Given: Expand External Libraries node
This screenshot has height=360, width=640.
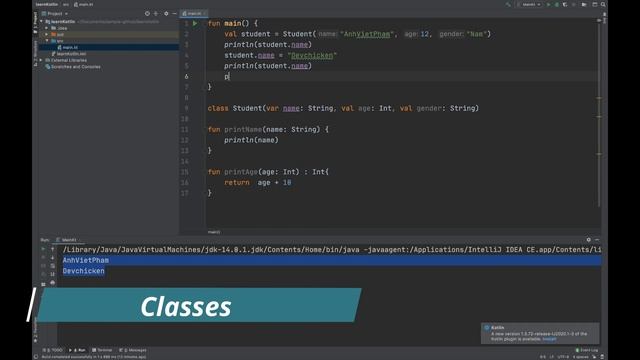Looking at the screenshot, I should pos(42,60).
